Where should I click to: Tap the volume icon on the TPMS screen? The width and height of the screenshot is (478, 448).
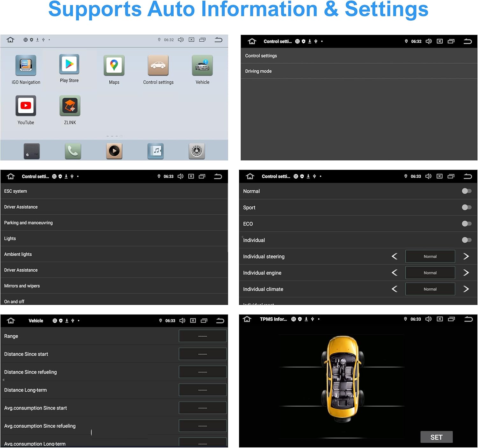(x=429, y=319)
